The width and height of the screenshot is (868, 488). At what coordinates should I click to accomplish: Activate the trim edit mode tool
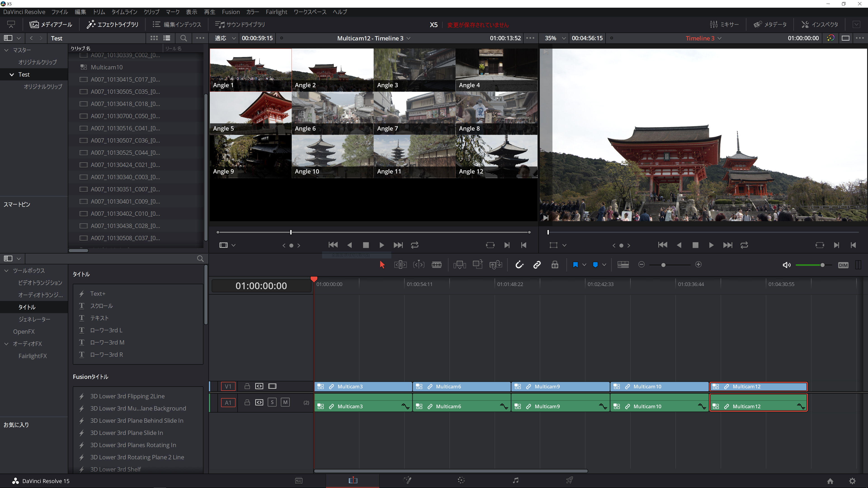tap(400, 265)
